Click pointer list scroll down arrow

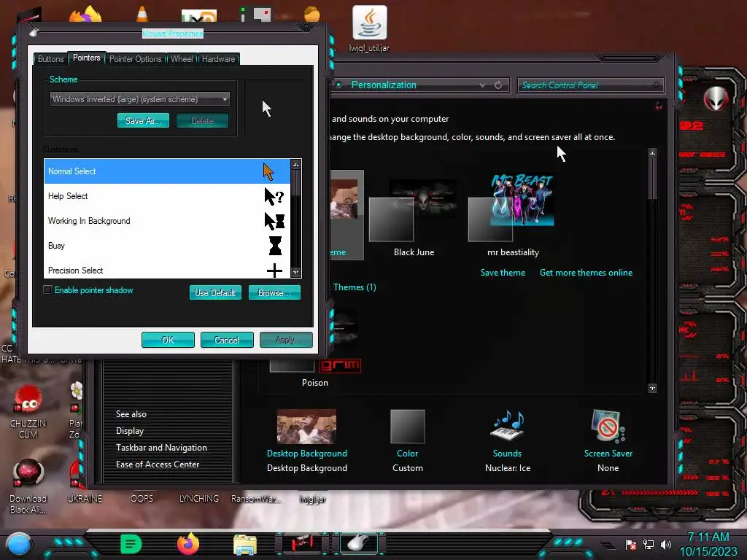[x=296, y=273]
